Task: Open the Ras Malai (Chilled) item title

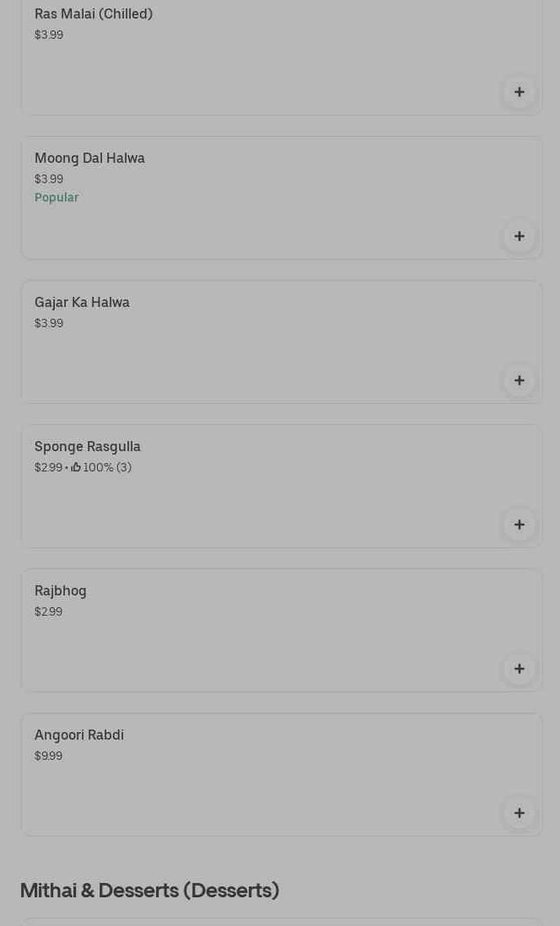Action: (94, 14)
